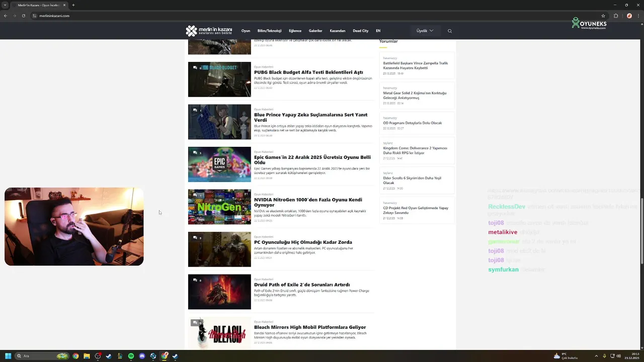This screenshot has width=644, height=362.
Task: Open the site search magnifier icon
Action: click(x=450, y=31)
